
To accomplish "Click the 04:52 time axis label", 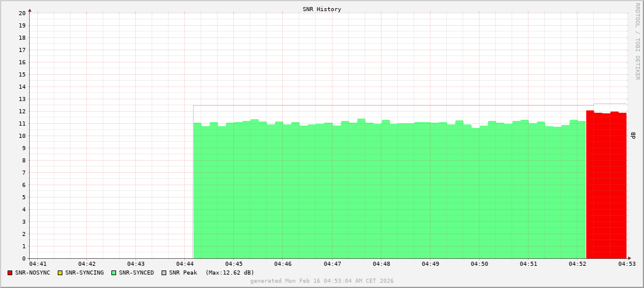I will [577, 264].
